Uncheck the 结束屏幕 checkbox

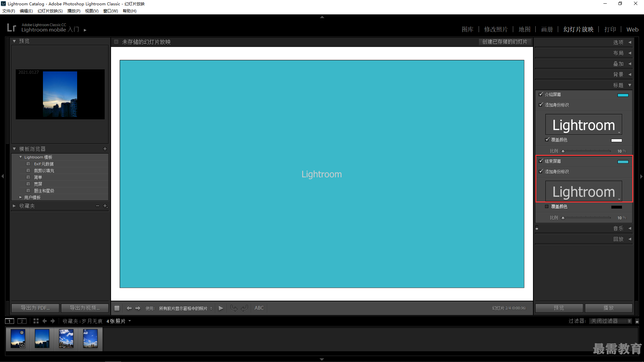click(541, 161)
